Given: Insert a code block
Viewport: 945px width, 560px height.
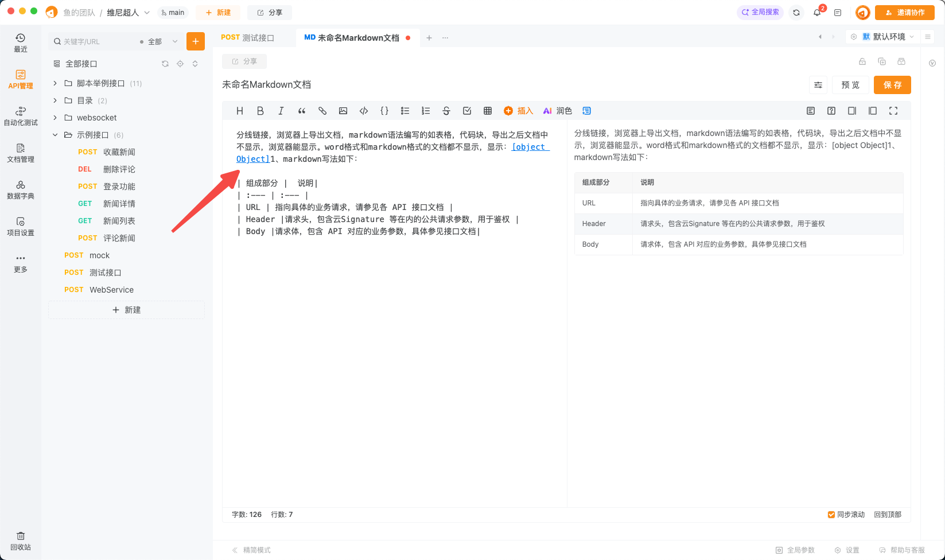Looking at the screenshot, I should (x=363, y=110).
